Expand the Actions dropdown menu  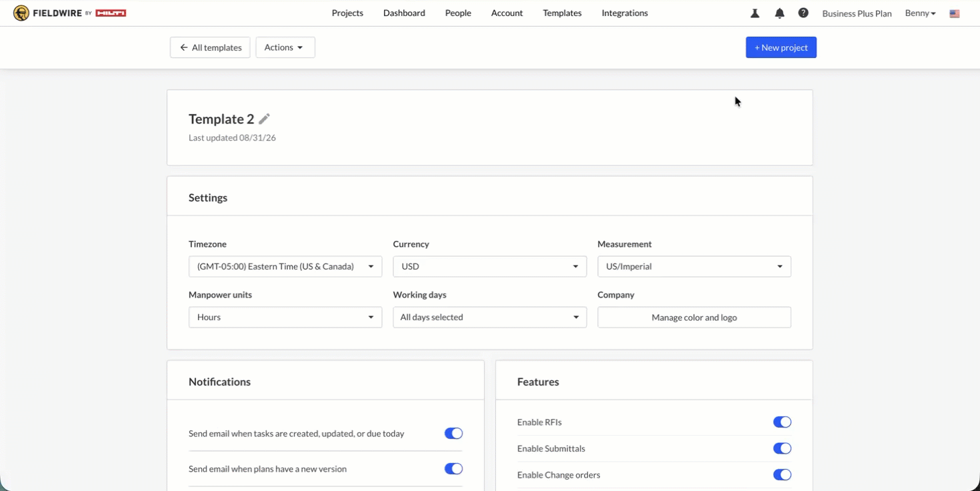[x=285, y=47]
